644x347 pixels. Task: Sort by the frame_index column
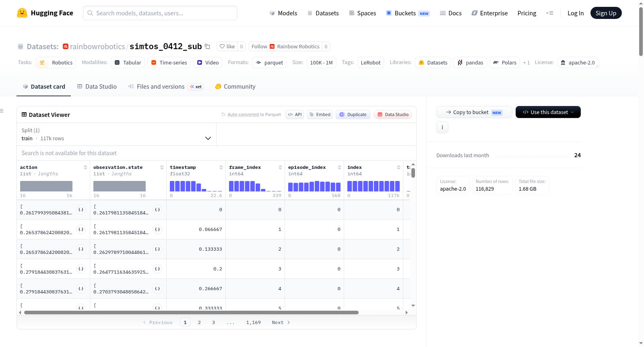tap(280, 167)
